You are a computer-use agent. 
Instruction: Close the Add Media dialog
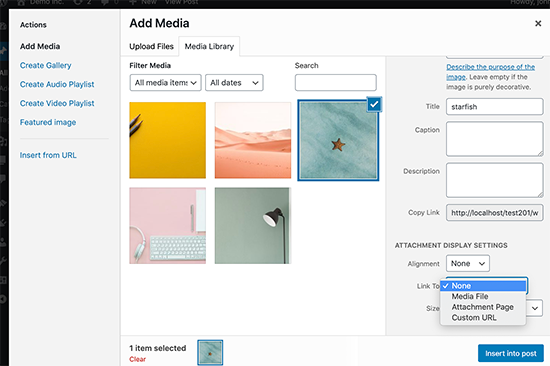click(538, 24)
